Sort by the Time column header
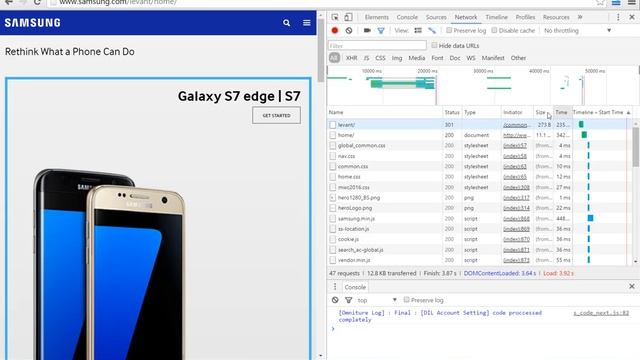The image size is (640, 360). click(562, 112)
